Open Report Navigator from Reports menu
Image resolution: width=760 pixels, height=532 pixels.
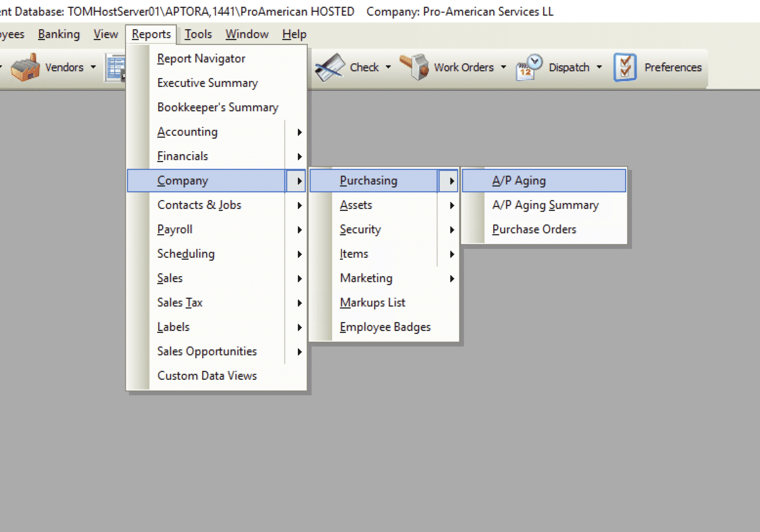click(201, 59)
